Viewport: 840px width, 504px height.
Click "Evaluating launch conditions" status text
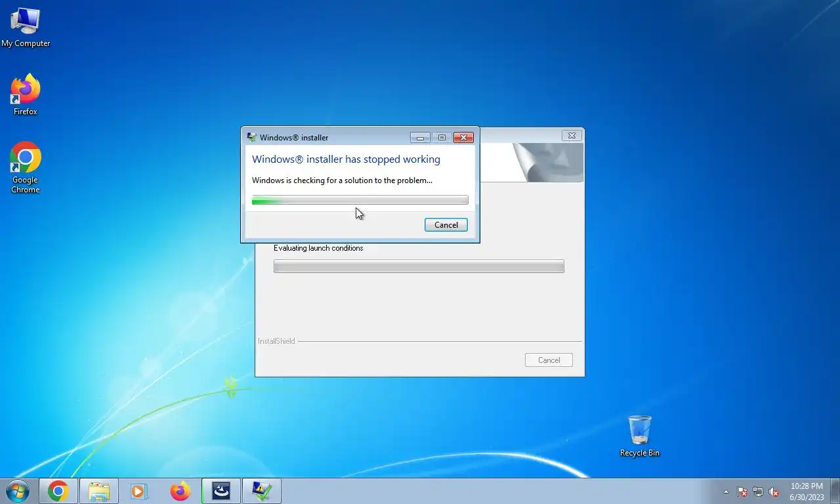(318, 248)
